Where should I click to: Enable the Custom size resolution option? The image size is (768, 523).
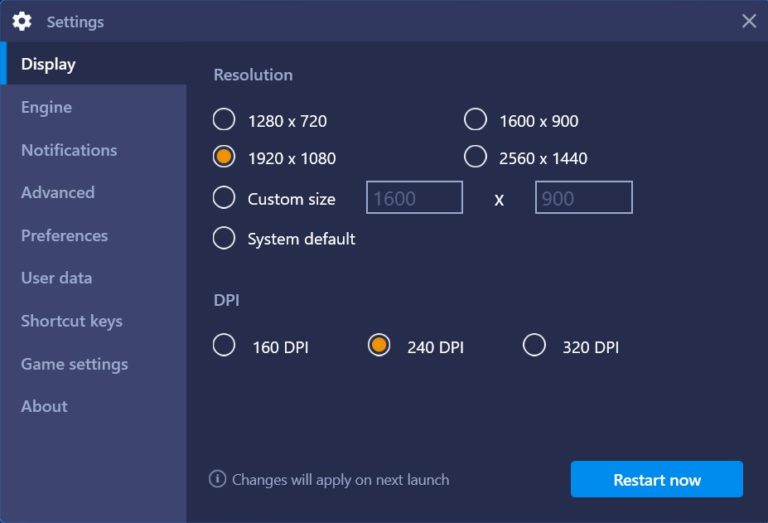tap(224, 197)
